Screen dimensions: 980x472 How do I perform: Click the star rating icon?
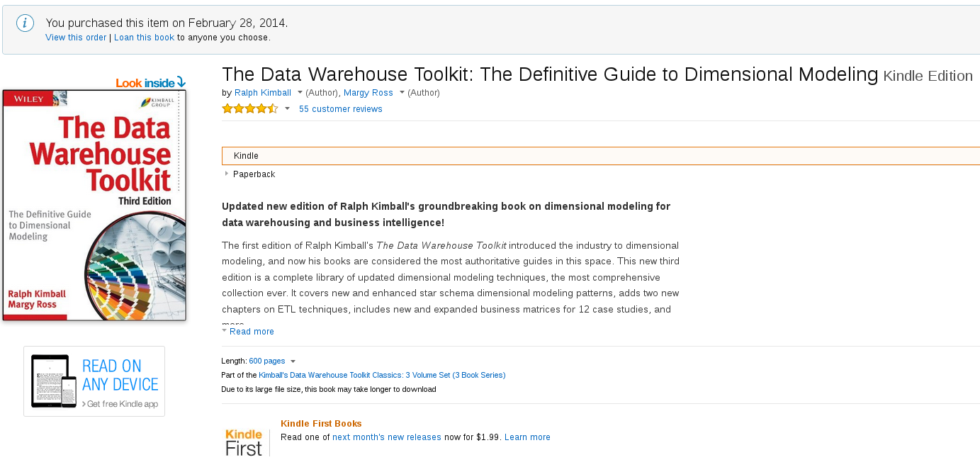(x=250, y=109)
